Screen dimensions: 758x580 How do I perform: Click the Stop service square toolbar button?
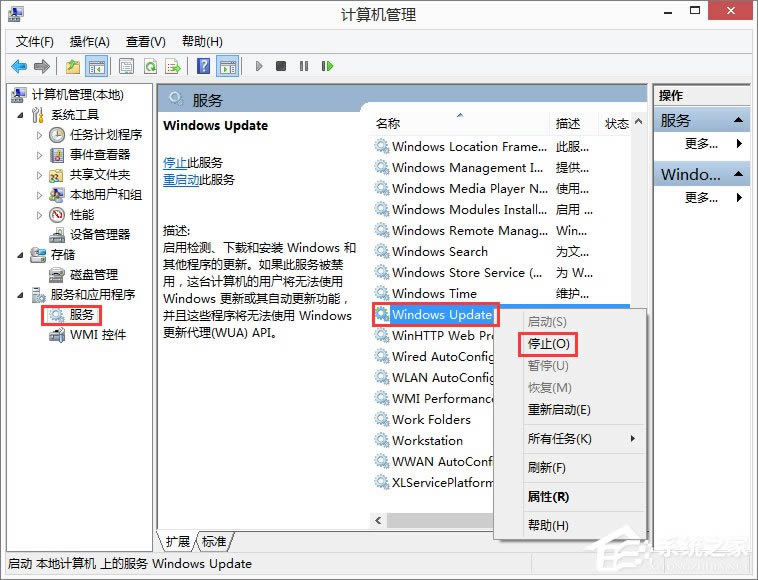pos(281,67)
